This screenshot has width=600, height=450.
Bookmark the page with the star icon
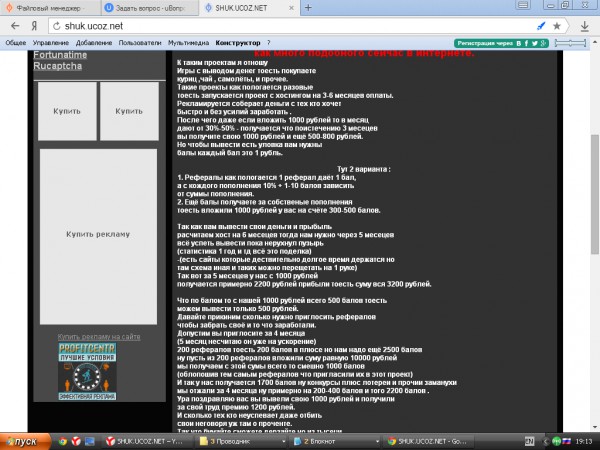point(557,26)
